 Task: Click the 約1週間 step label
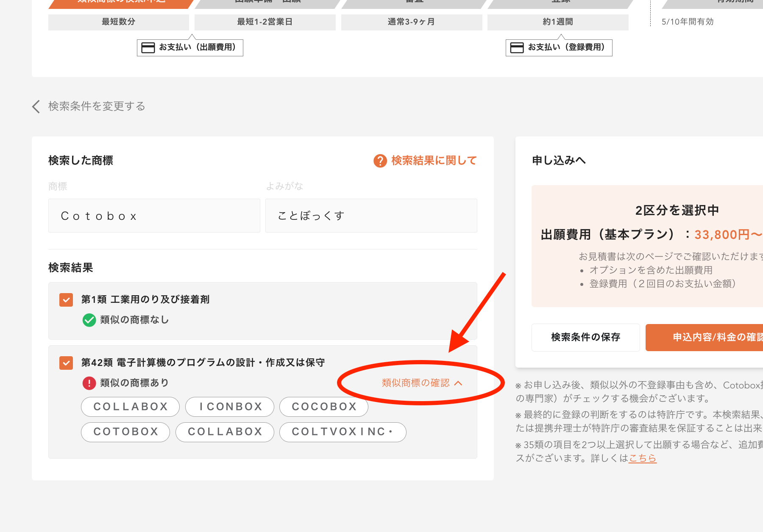click(x=558, y=22)
